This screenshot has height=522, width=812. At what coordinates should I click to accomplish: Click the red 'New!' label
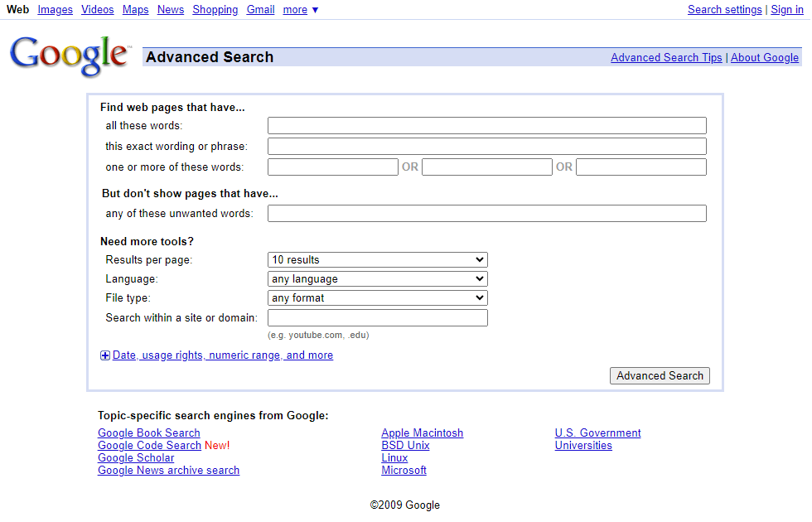pyautogui.click(x=217, y=446)
